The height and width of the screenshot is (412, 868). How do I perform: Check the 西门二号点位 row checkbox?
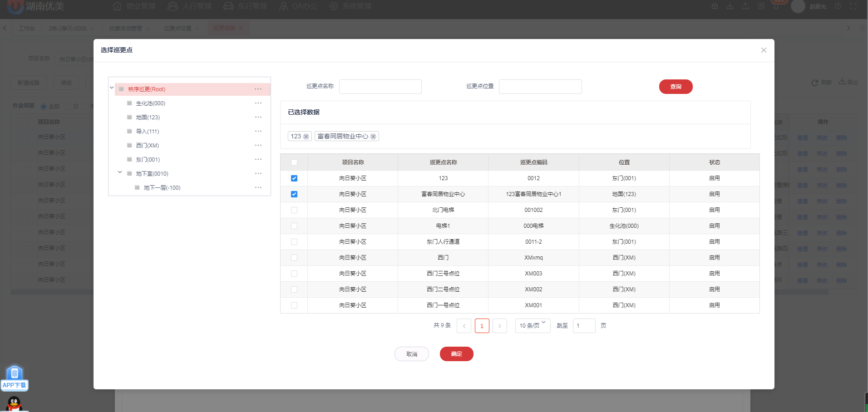(294, 289)
